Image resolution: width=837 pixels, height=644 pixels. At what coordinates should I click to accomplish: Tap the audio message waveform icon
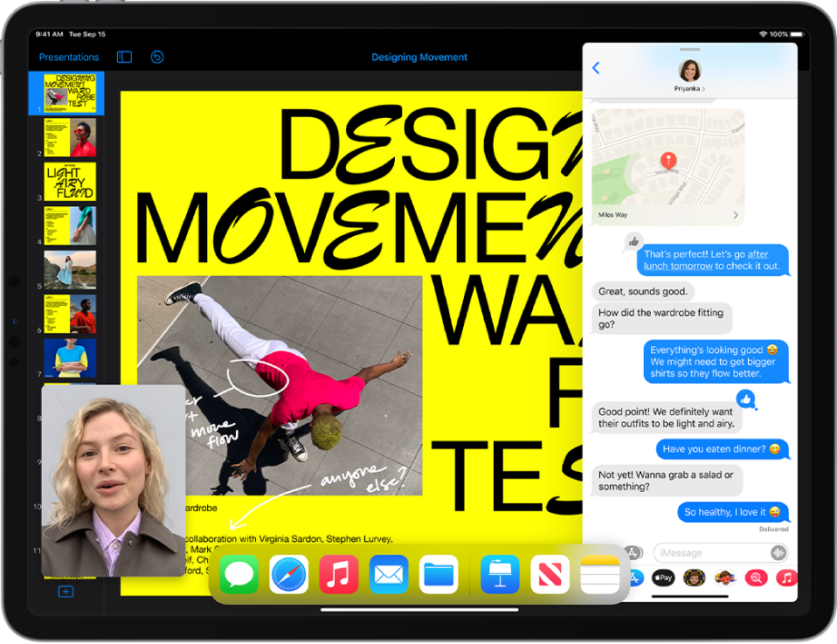(x=778, y=552)
